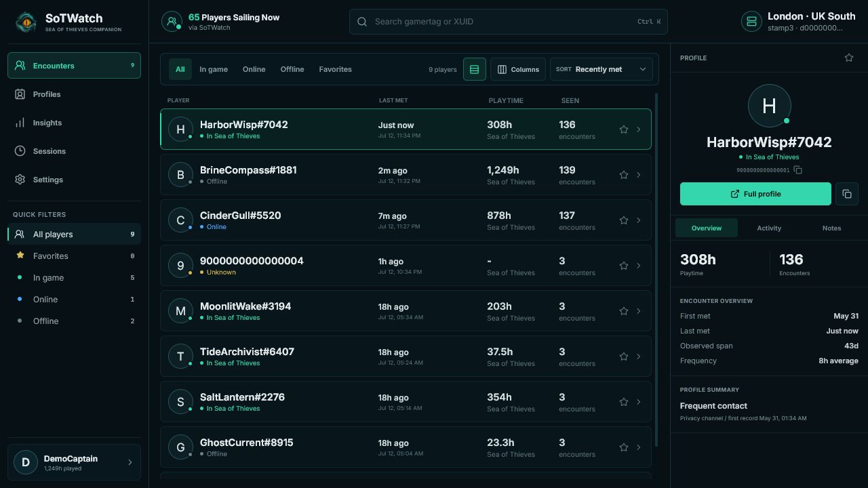Switch to the Overview profile tab

coord(707,228)
